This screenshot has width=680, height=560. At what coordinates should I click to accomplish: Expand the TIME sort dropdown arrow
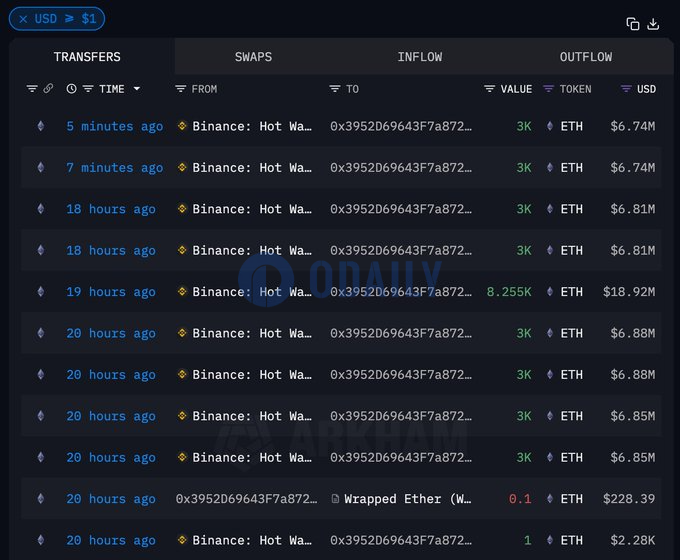(137, 89)
